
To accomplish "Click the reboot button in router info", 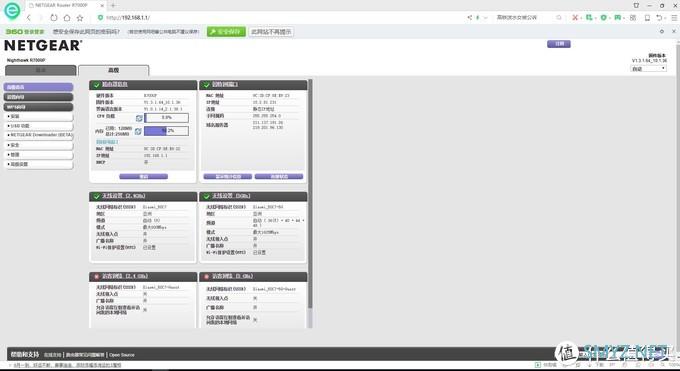I will [144, 177].
